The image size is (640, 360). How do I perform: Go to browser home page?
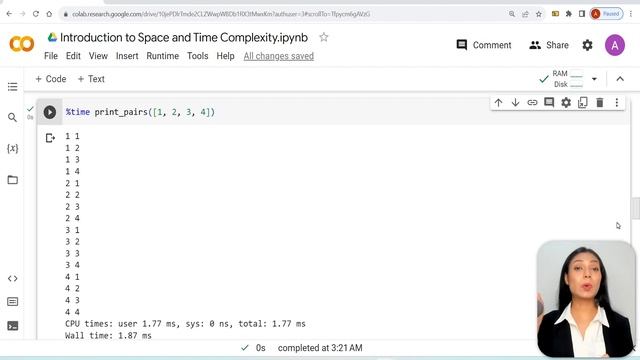pyautogui.click(x=49, y=14)
